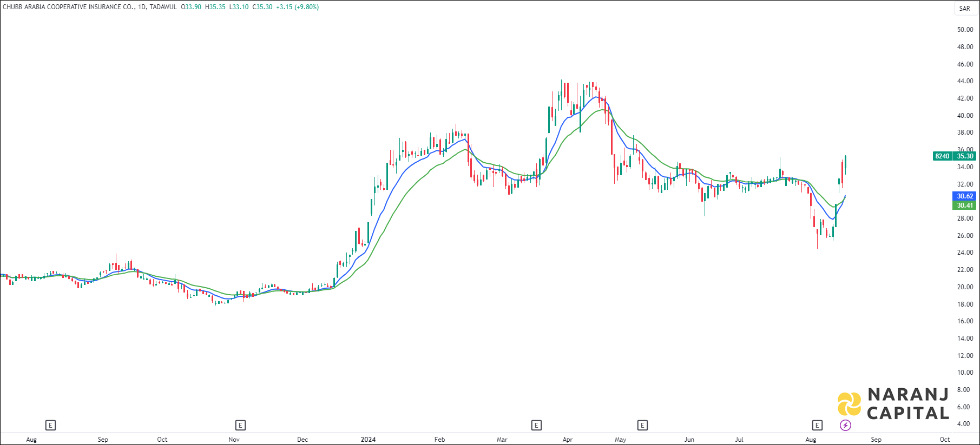This screenshot has width=980, height=445.
Task: Open the SAR currency selector
Action: (965, 8)
